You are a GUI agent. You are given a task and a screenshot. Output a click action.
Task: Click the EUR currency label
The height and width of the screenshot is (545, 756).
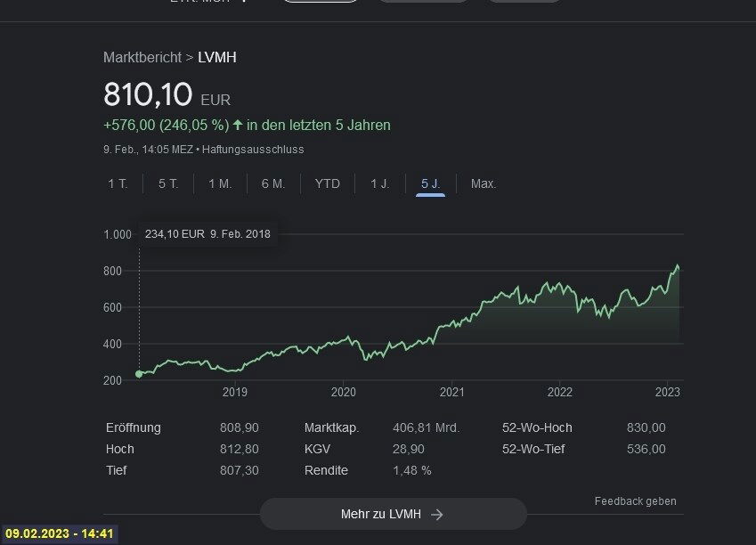coord(215,101)
